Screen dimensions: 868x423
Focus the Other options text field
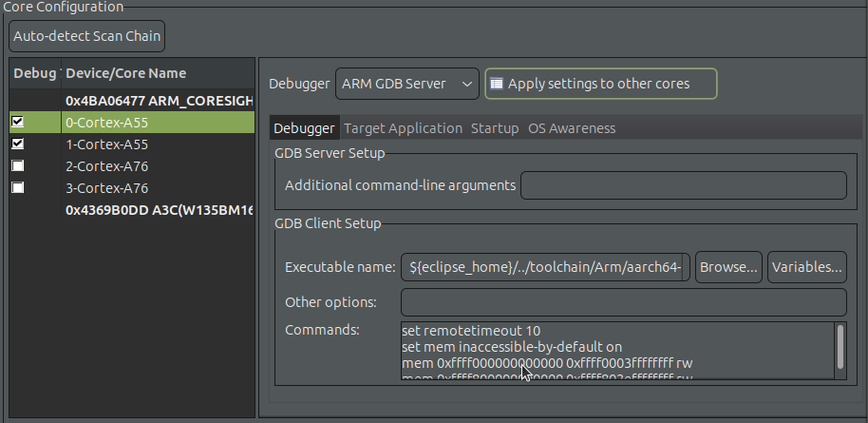(x=623, y=302)
